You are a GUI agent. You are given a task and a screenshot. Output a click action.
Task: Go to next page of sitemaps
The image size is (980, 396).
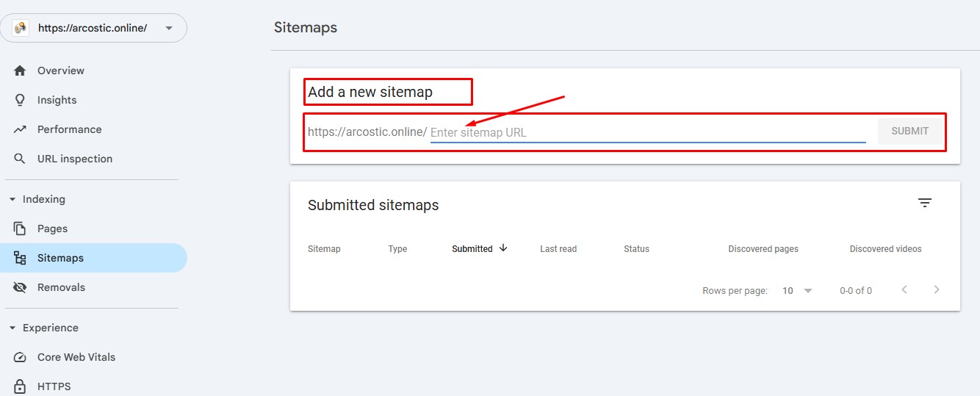(937, 290)
